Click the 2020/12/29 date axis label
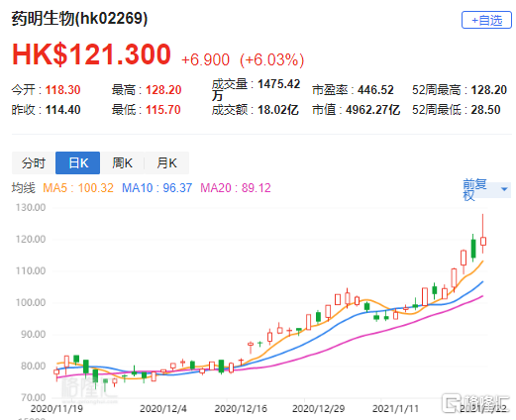This screenshot has width=516, height=420. pyautogui.click(x=318, y=409)
